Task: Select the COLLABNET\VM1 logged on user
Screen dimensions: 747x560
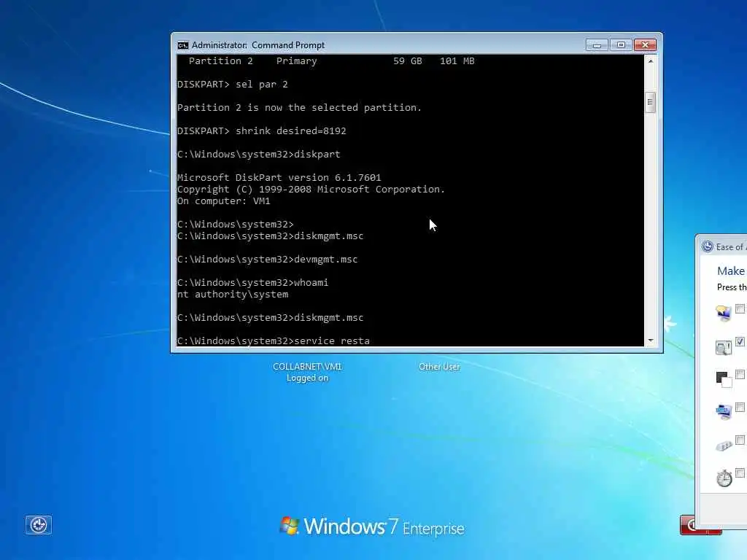Action: point(307,372)
